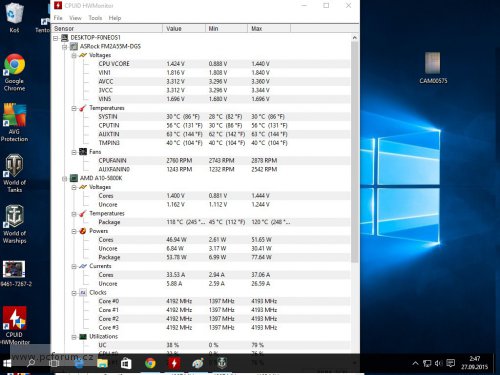
Task: Open the Help menu
Action: [115, 18]
